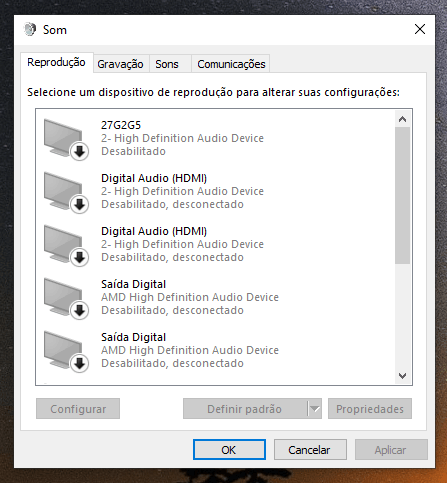Open the Definir padrão dropdown arrow
The width and height of the screenshot is (447, 483).
tap(314, 409)
